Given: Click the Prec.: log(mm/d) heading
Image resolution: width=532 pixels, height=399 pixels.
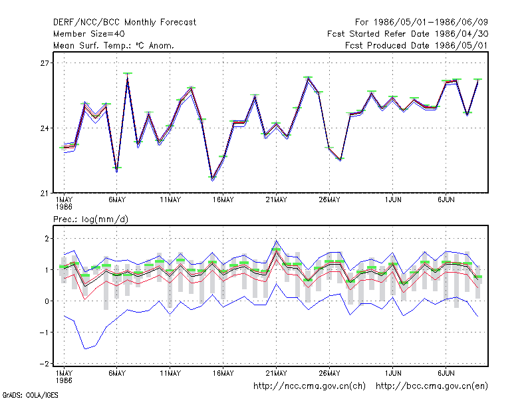Looking at the screenshot, I should click(x=90, y=219).
